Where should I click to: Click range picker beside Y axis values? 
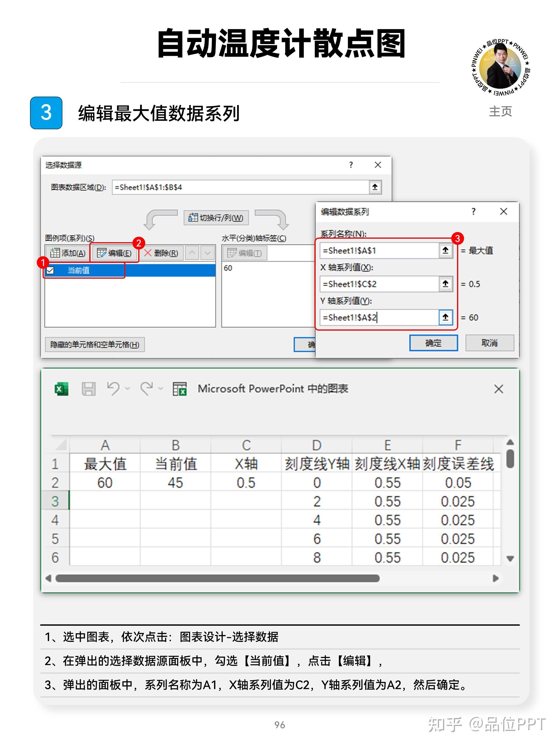coord(445,317)
